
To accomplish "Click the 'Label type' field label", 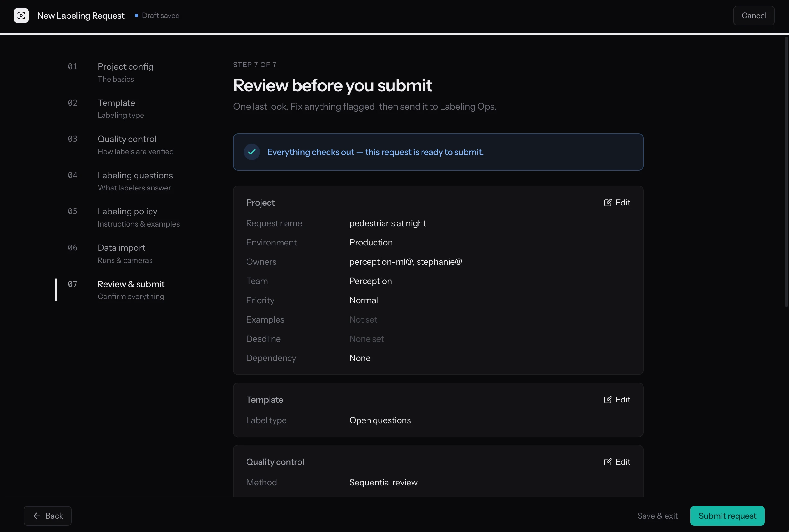I will [266, 420].
